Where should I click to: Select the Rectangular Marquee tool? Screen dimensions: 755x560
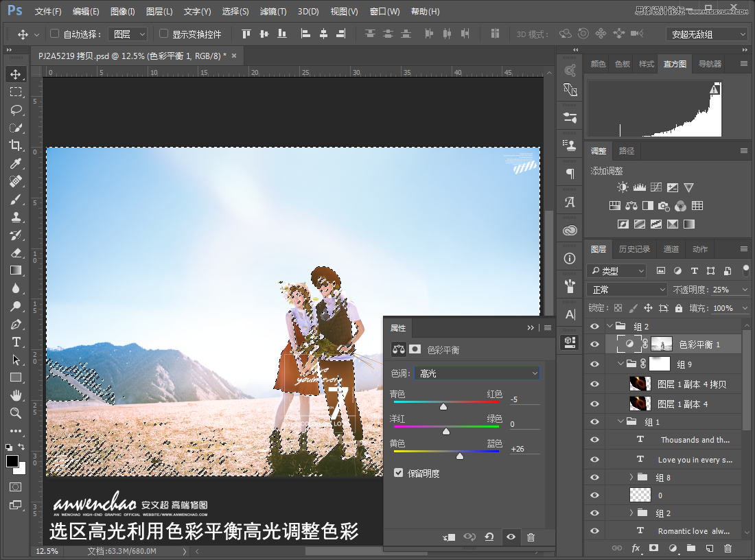pos(15,92)
